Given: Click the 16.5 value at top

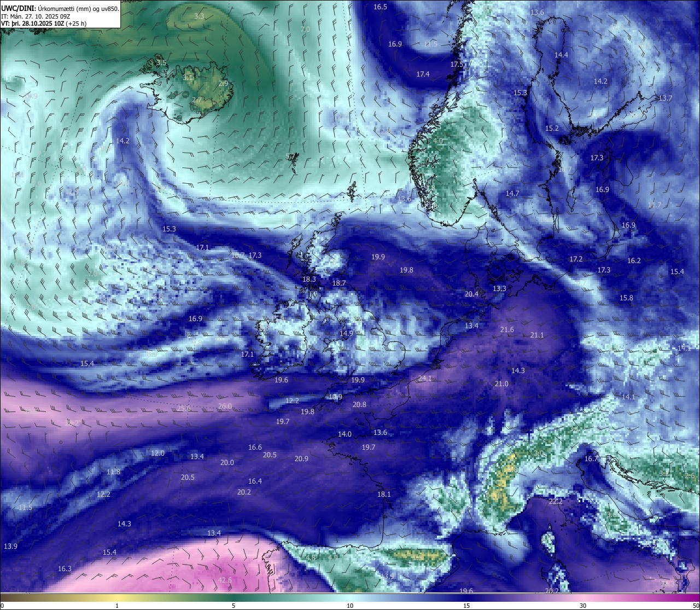Looking at the screenshot, I should (x=380, y=7).
